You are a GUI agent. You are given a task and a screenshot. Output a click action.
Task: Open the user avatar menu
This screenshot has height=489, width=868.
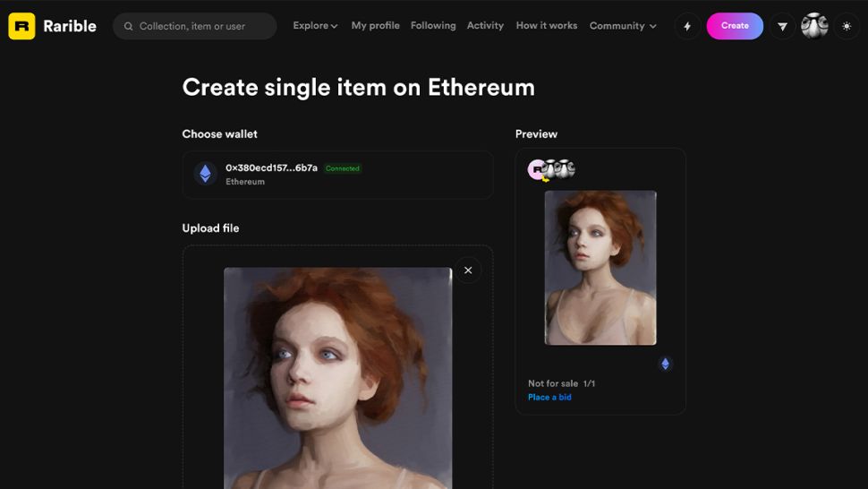point(814,26)
